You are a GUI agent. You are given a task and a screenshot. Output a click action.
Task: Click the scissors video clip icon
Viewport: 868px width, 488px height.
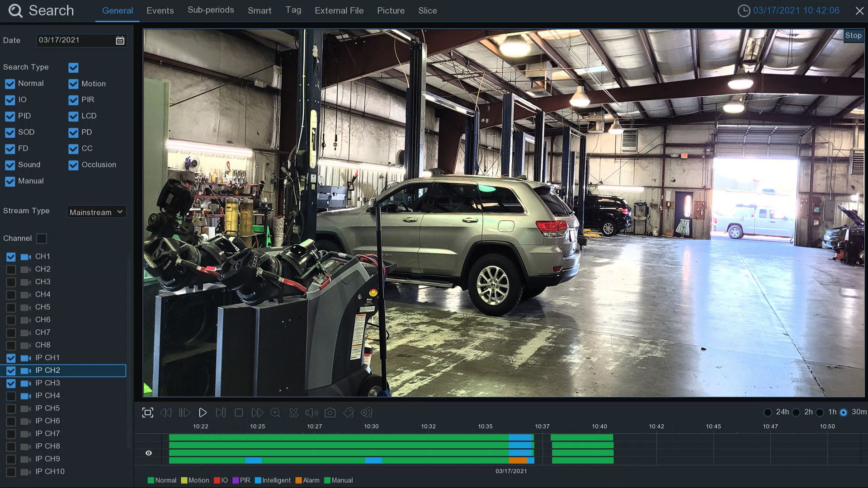pyautogui.click(x=293, y=413)
